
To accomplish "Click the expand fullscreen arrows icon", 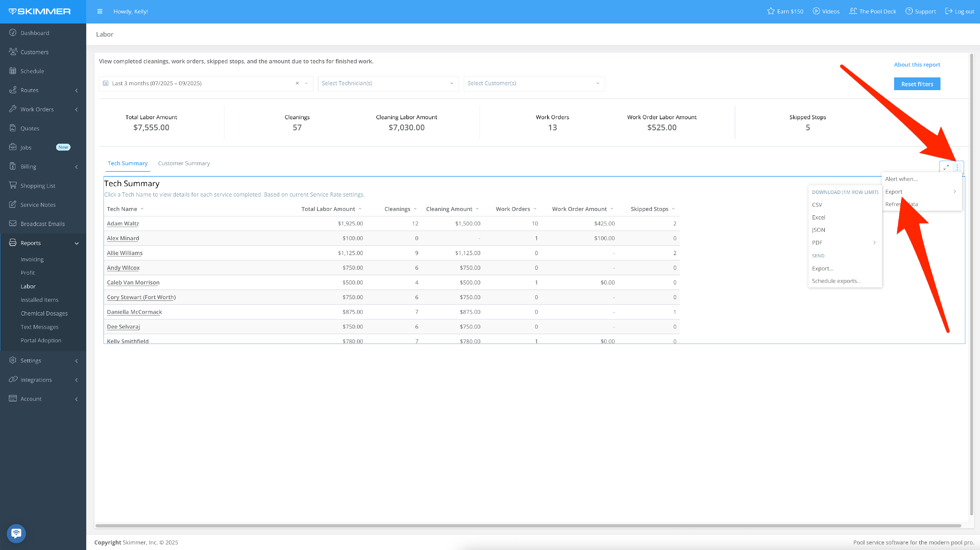I will point(946,167).
